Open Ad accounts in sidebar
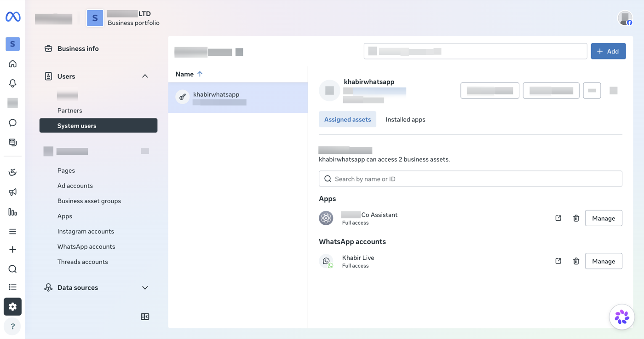 75,186
